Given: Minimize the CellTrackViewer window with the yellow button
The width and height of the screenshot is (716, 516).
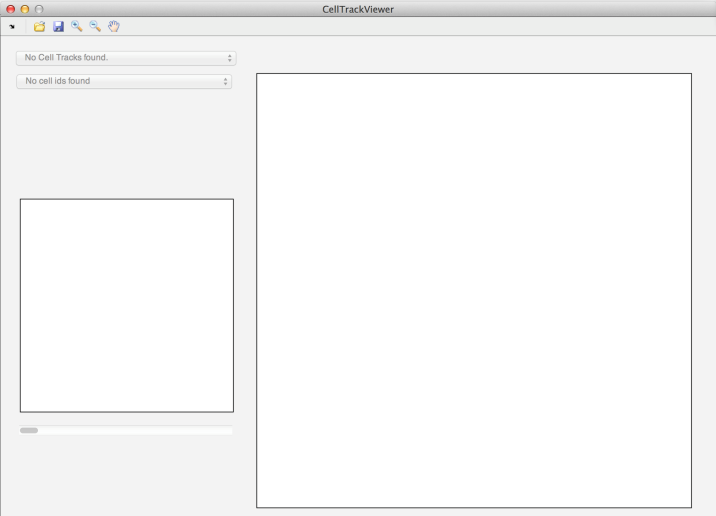Looking at the screenshot, I should click(x=25, y=9).
